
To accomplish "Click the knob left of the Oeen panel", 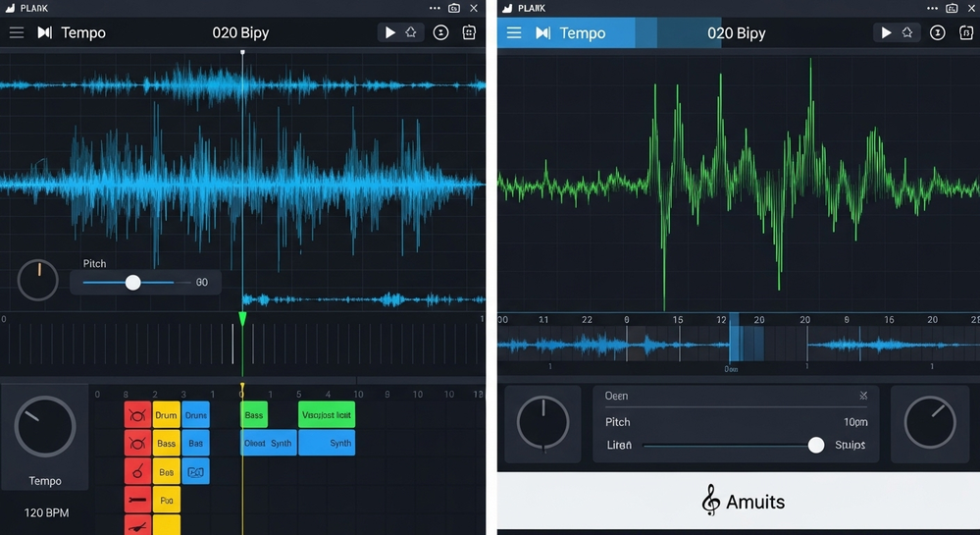I will click(543, 422).
